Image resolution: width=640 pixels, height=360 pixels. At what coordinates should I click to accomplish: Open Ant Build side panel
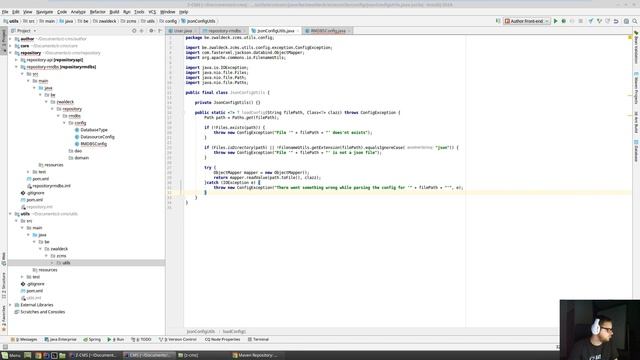(636, 122)
